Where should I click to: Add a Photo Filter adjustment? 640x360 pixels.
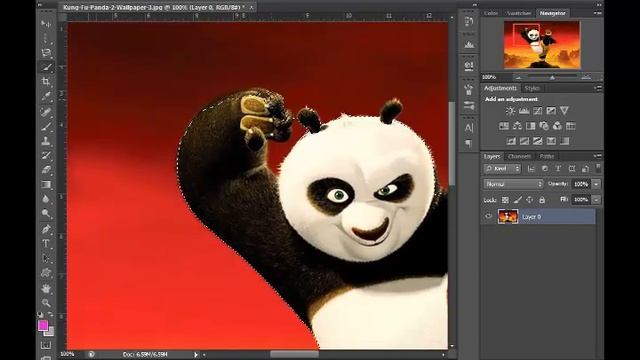click(544, 126)
